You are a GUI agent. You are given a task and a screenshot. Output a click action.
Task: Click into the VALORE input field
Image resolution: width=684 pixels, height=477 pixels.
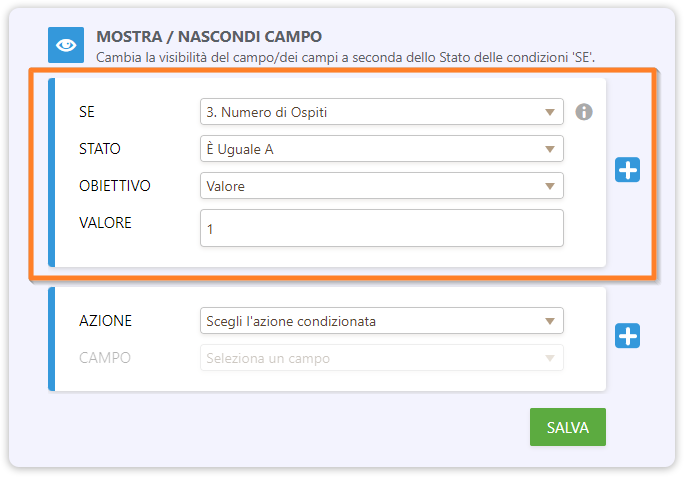(x=381, y=228)
